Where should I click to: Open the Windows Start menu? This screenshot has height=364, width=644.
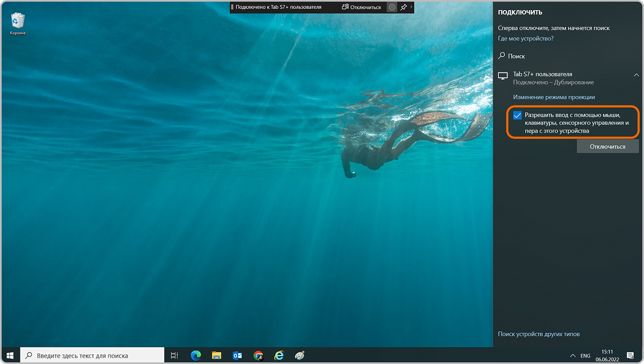10,355
